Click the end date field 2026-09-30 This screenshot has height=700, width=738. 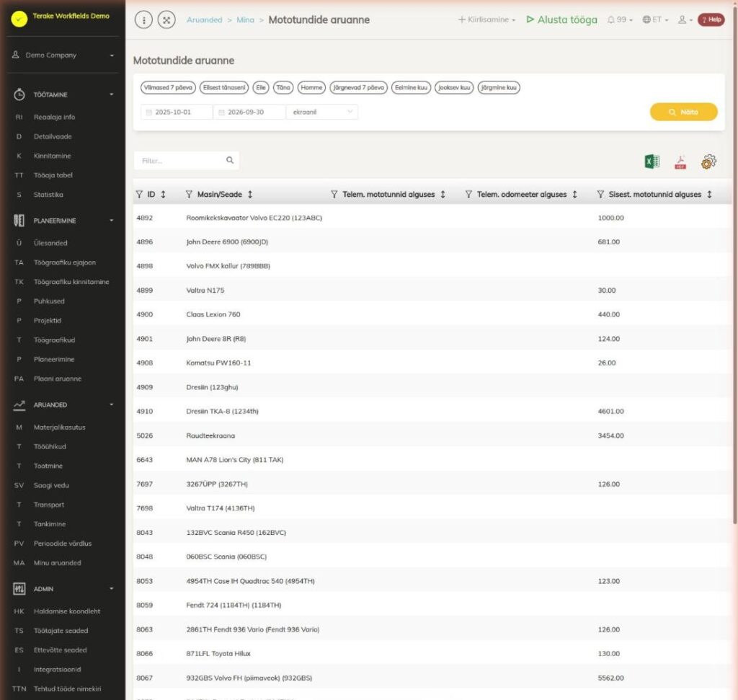tap(249, 112)
